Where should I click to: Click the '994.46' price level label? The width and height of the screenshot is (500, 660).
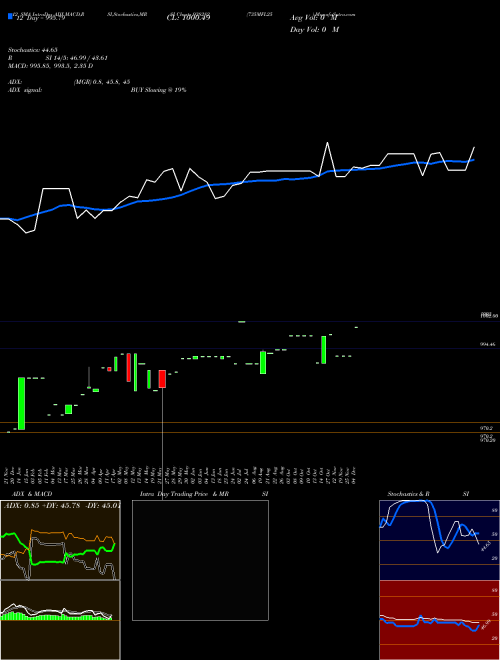pyautogui.click(x=488, y=344)
